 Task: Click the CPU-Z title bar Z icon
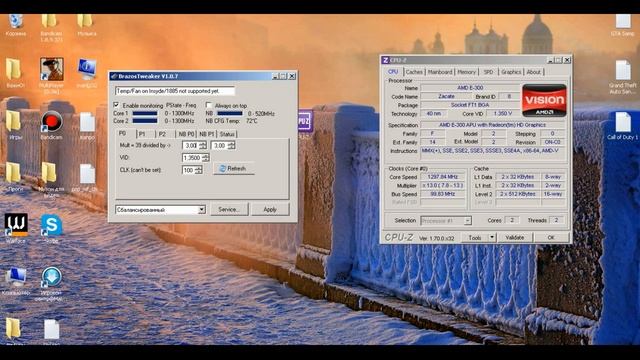pyautogui.click(x=385, y=60)
